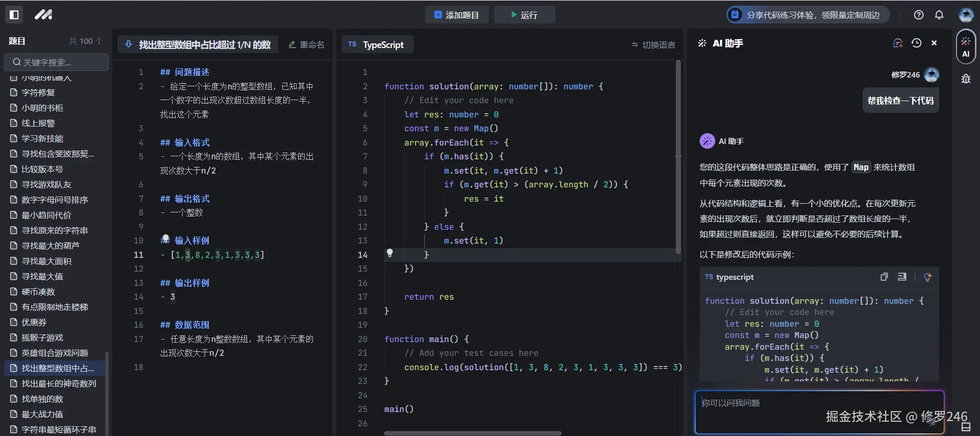This screenshot has height=436, width=980.
Task: Click the lightbulb explain icon in code block
Action: [x=928, y=277]
